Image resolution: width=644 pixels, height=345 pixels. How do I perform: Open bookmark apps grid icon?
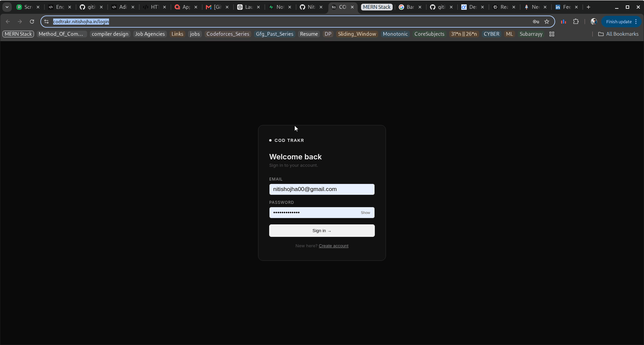[552, 34]
